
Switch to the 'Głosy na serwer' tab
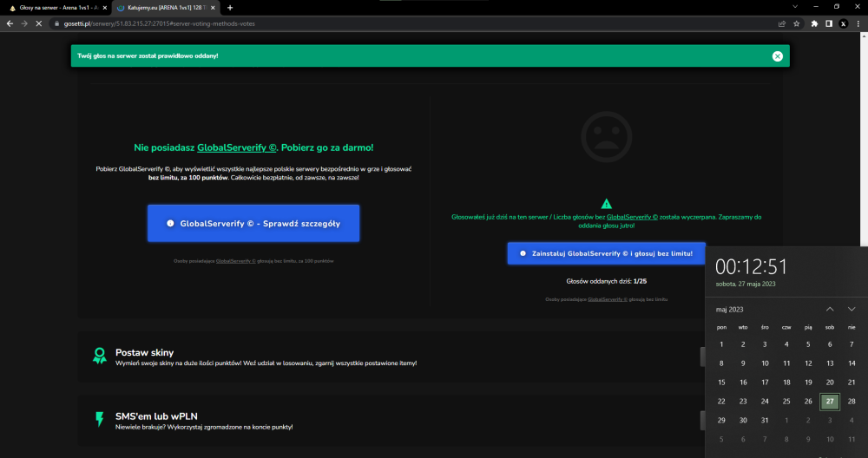click(58, 8)
